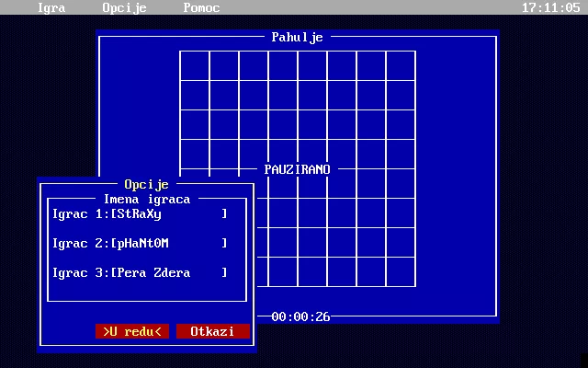Click the Igrac 3 field with Pera Zdera
Image resolution: width=588 pixels, height=368 pixels.
click(169, 272)
